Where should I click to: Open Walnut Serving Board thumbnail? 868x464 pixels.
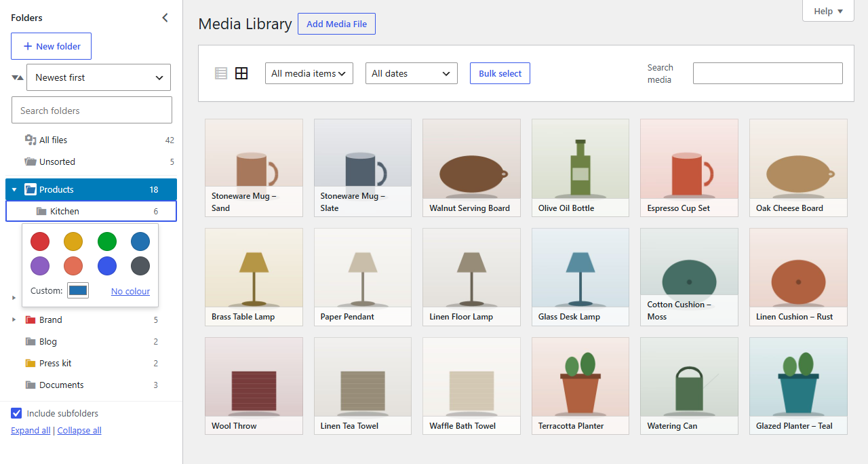coord(471,168)
